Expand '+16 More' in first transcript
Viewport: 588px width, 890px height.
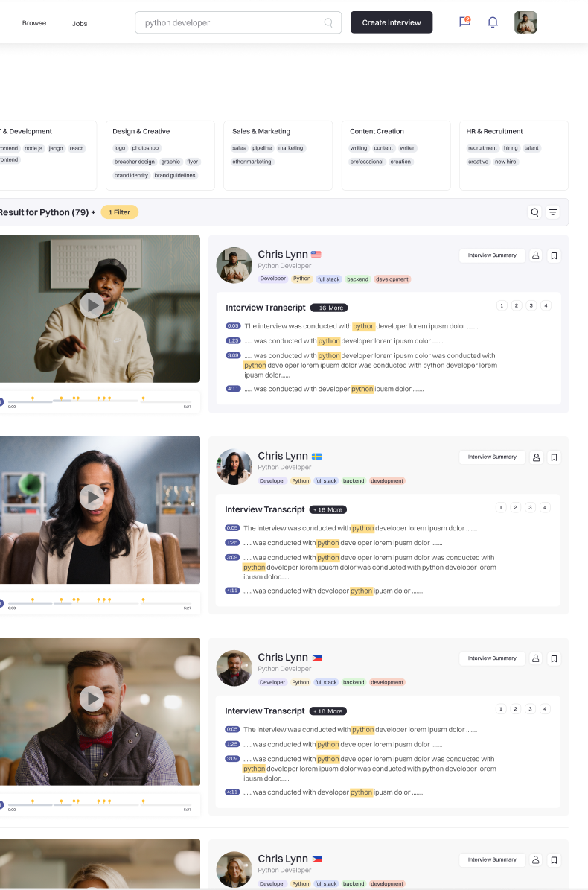(x=329, y=308)
